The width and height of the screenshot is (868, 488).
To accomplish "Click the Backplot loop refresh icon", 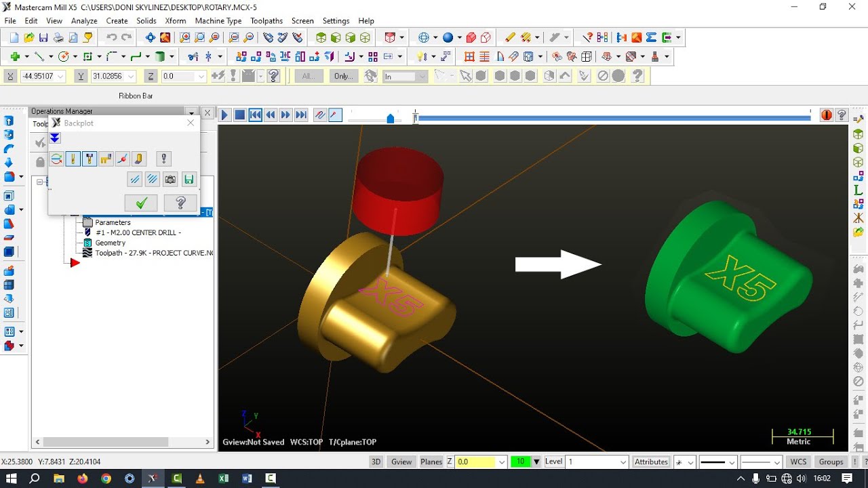I will click(56, 159).
